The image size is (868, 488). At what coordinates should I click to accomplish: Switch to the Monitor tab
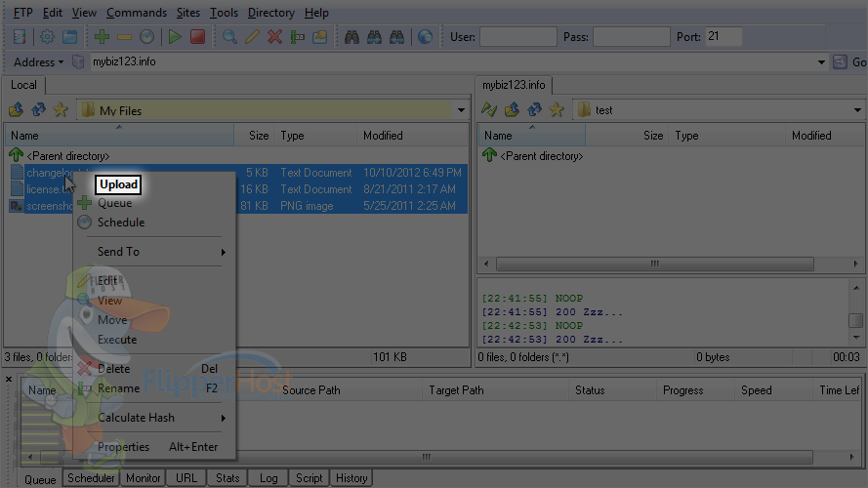tap(143, 478)
